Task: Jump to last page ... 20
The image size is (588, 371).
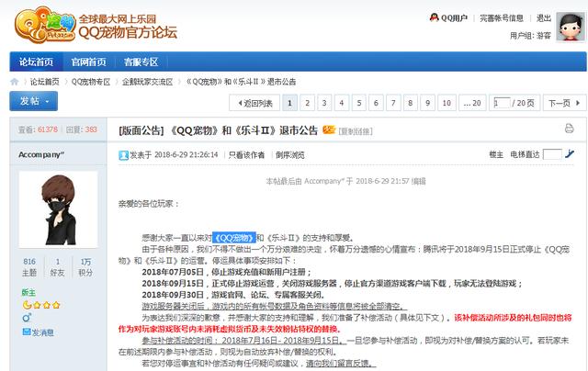Action: click(472, 103)
